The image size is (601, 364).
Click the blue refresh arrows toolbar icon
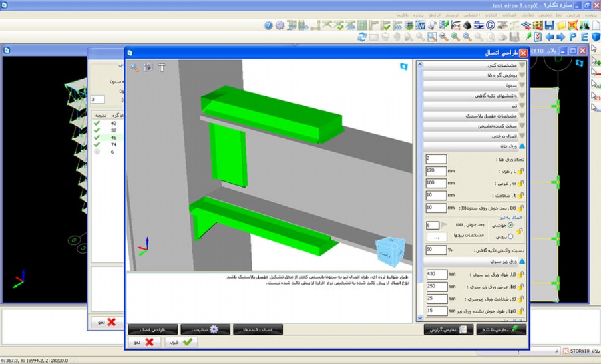click(x=361, y=37)
